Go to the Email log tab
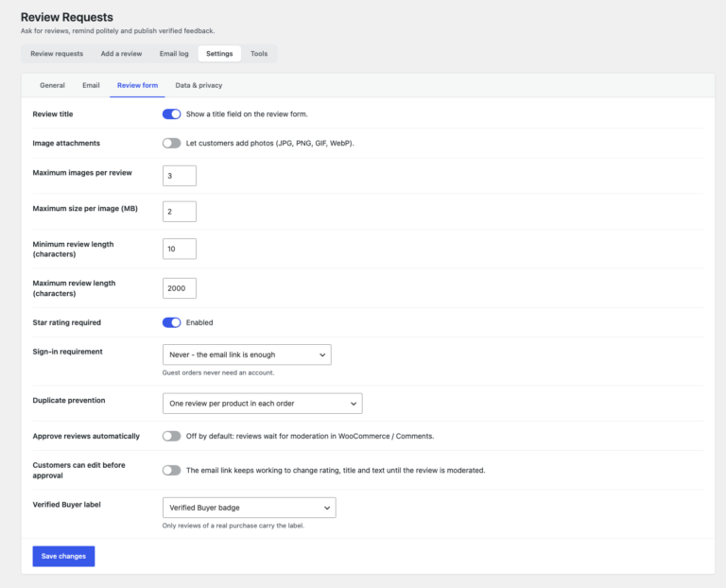Image resolution: width=726 pixels, height=588 pixels. 174,54
